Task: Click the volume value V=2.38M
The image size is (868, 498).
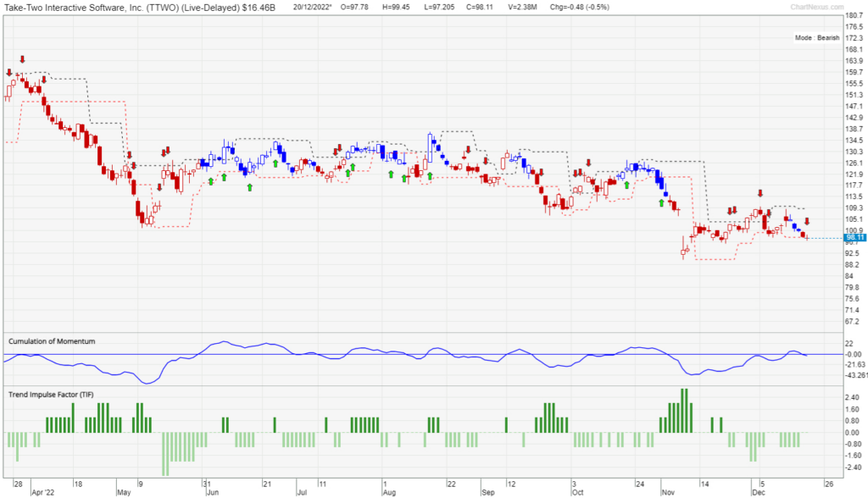Action: 522,7
